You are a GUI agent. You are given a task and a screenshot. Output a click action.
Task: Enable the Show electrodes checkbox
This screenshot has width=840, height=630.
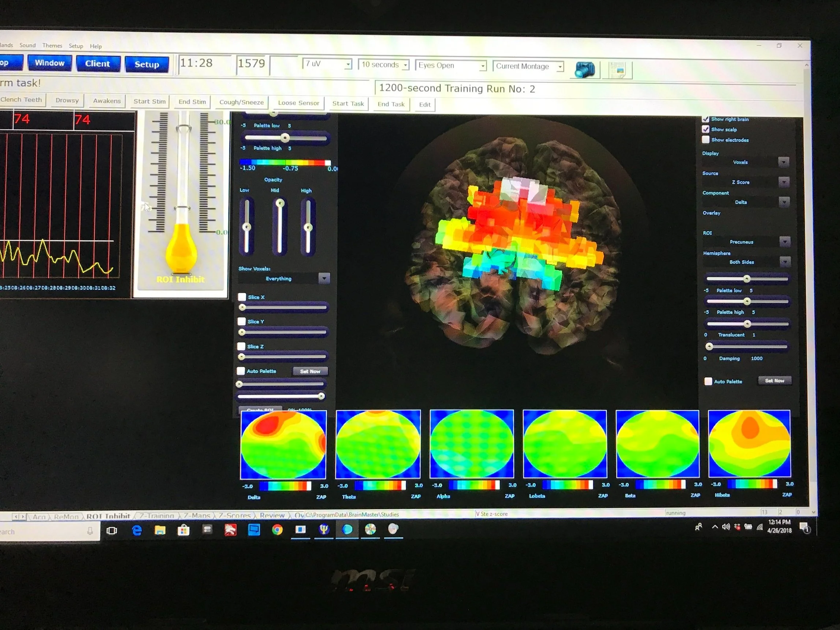click(x=706, y=140)
